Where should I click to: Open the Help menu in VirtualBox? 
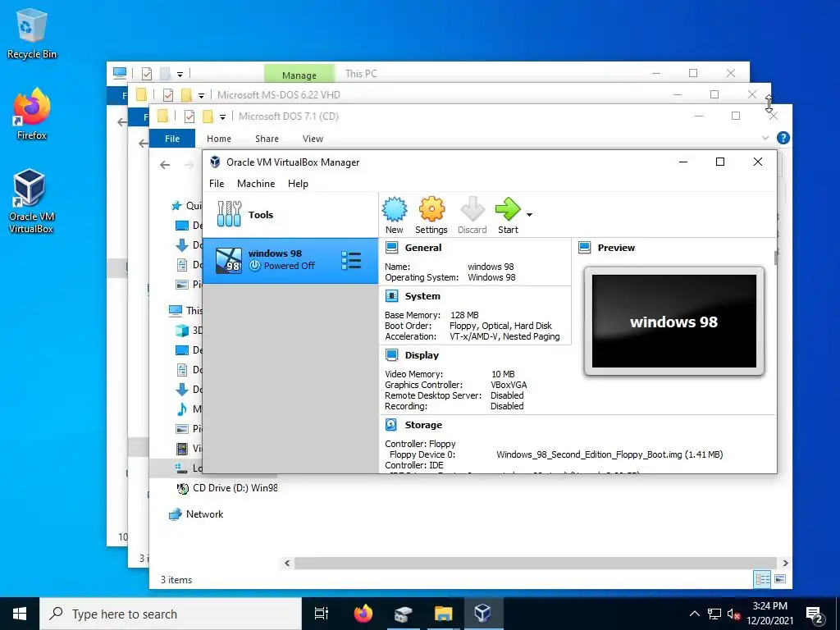298,184
